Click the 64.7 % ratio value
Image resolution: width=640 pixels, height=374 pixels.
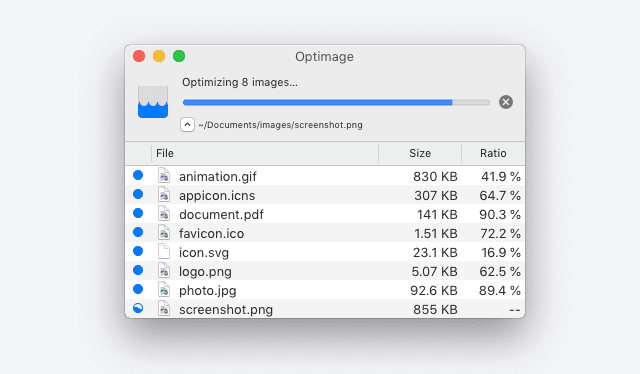tap(500, 196)
